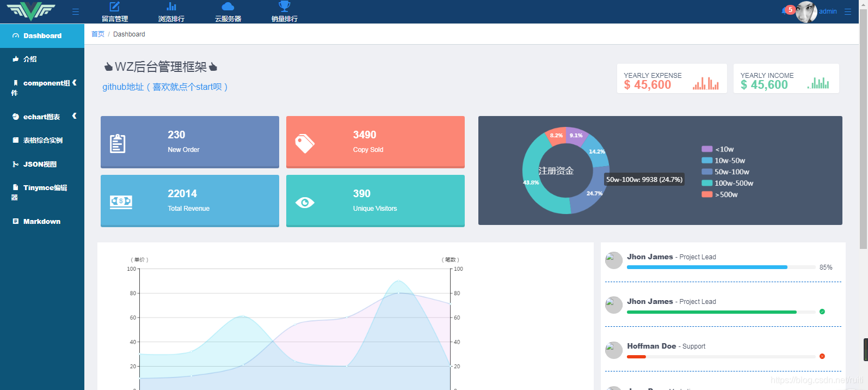Open Markdown sidebar item
Viewport: 868px width, 390px height.
[42, 222]
